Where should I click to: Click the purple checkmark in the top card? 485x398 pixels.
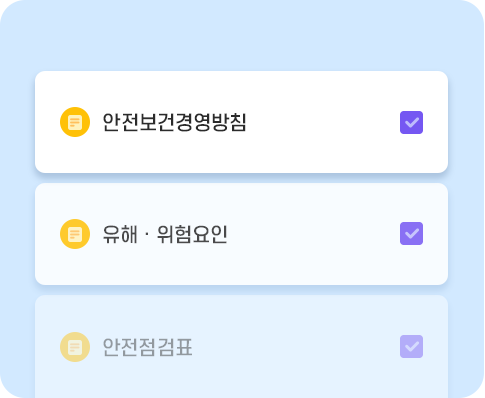[x=411, y=122]
